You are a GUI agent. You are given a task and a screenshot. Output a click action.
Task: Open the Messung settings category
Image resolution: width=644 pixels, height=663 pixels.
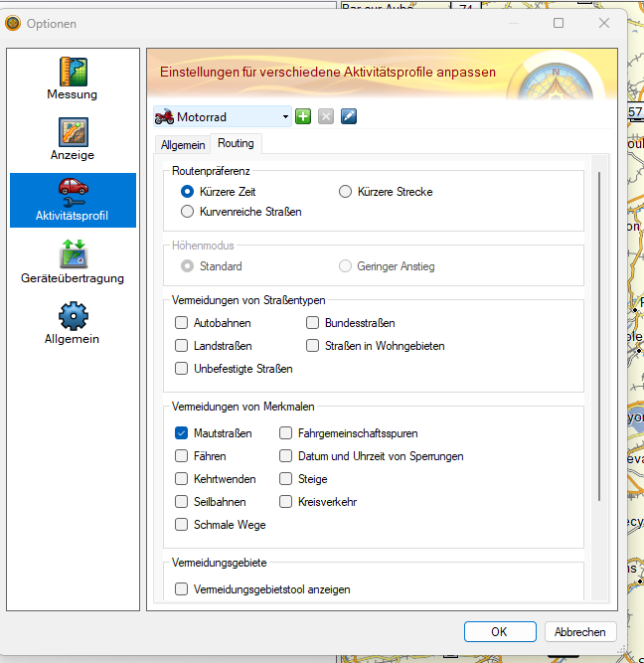[73, 79]
